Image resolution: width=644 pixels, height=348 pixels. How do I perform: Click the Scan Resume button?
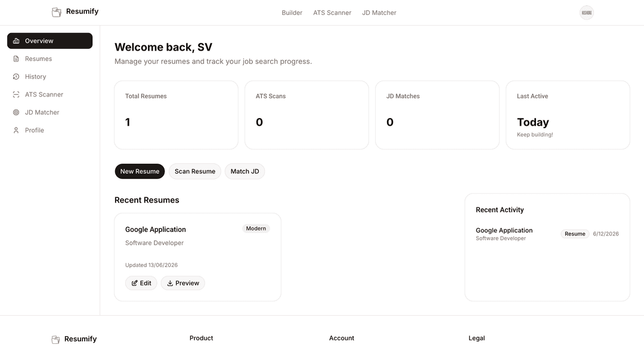[x=194, y=171]
